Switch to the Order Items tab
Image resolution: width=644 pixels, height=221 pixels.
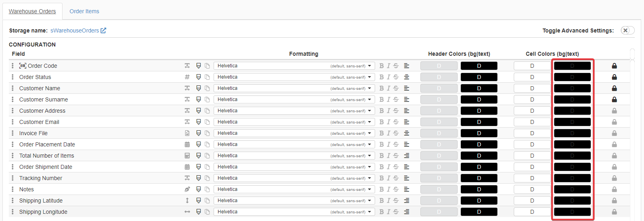[84, 11]
